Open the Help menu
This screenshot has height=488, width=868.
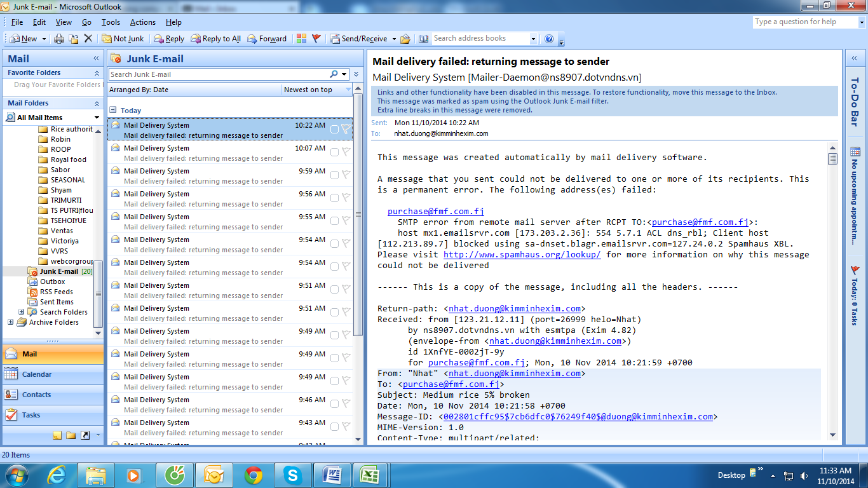tap(173, 22)
